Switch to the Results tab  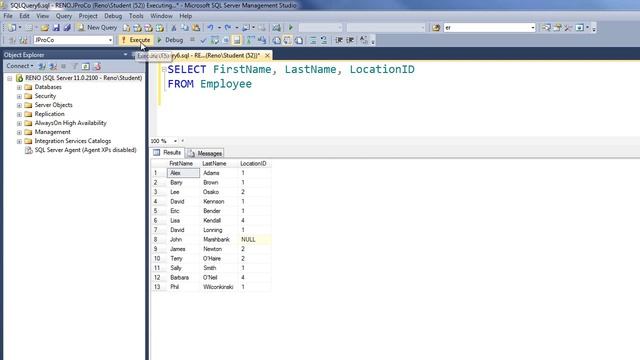[167, 153]
